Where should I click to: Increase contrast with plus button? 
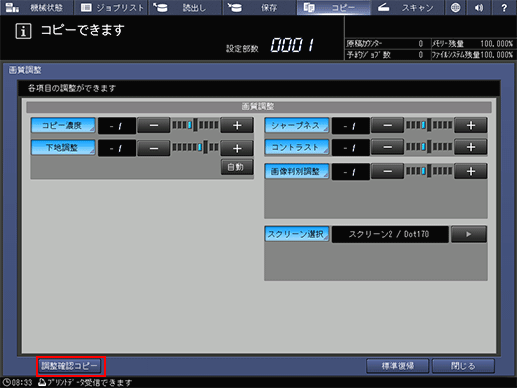tap(471, 147)
